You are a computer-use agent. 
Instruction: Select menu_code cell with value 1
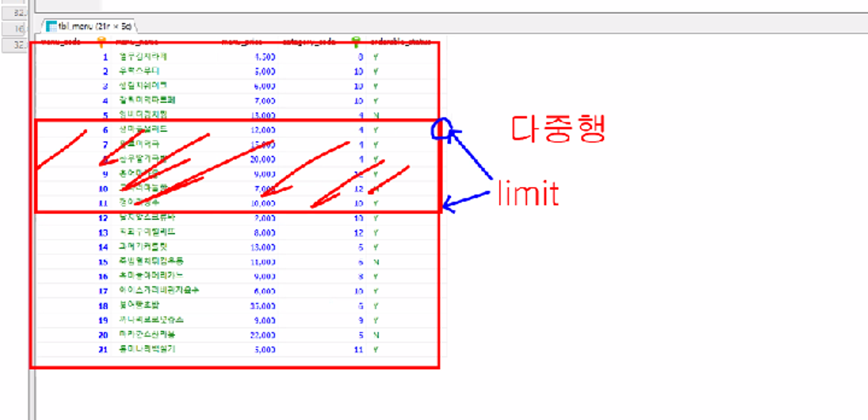click(105, 57)
